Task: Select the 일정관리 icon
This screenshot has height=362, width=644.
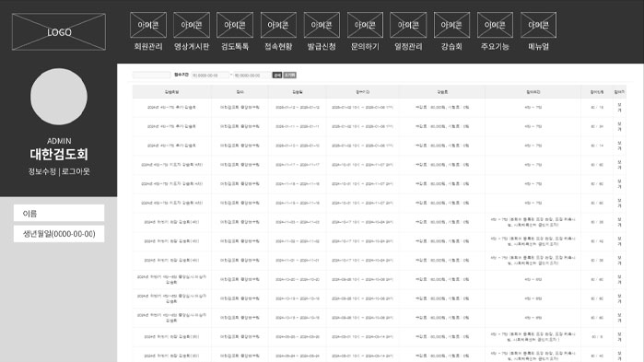Action: (x=408, y=25)
